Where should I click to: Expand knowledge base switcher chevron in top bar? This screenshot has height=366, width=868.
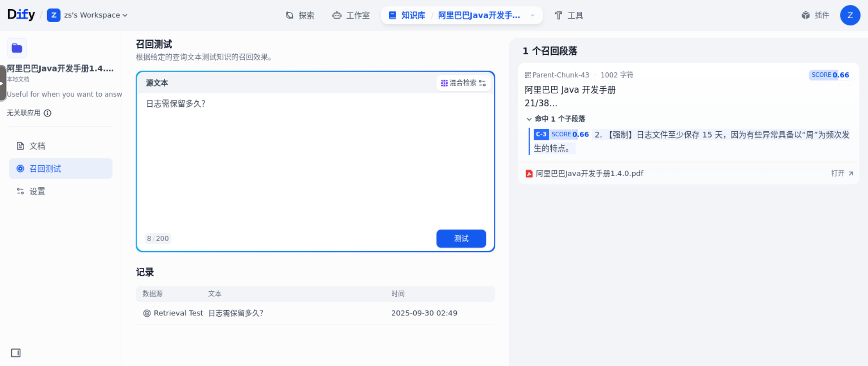click(532, 15)
